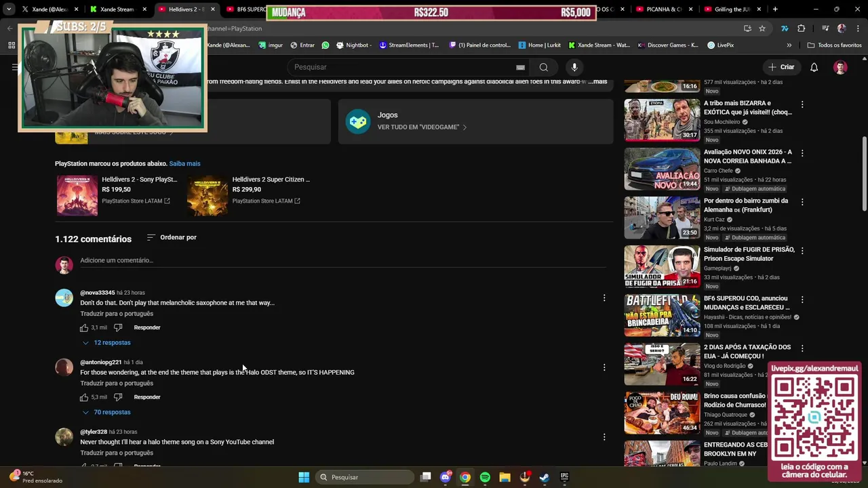Click Responder on @antoniopg221 comment
The image size is (868, 488).
tap(147, 397)
